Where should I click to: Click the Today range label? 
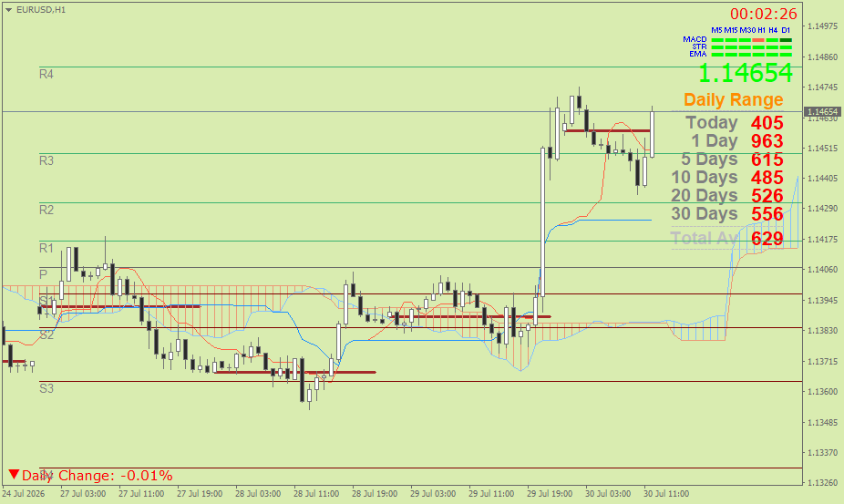(712, 123)
